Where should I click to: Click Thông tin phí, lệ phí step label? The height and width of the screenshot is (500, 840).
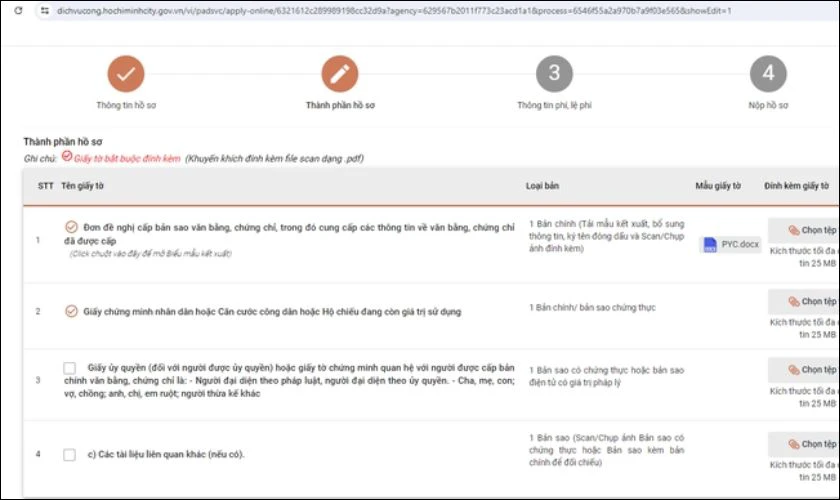point(554,106)
